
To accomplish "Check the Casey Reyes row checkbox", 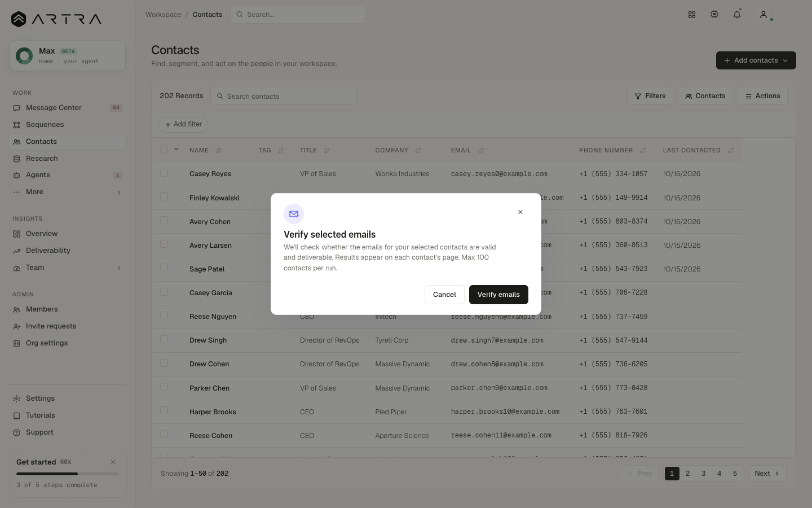I will click(164, 173).
